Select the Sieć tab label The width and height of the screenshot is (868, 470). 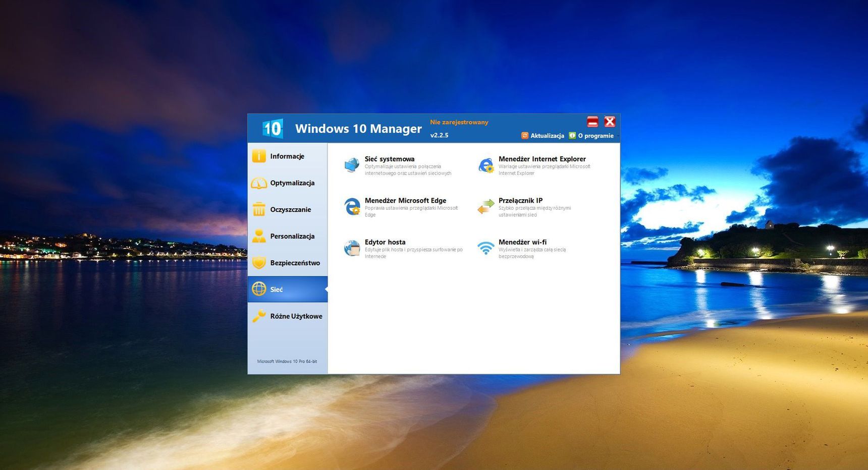tap(277, 289)
